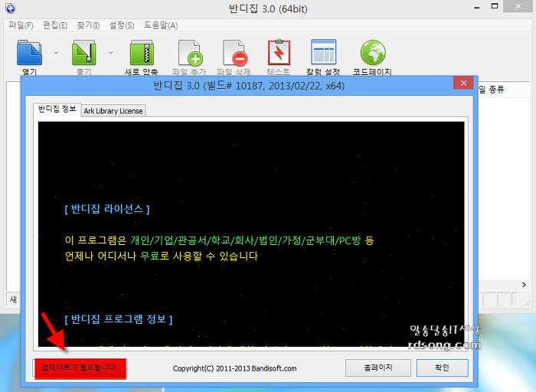536x392 pixels.
Task: Click the 파일 삭제 (Delete file) icon
Action: (x=234, y=53)
